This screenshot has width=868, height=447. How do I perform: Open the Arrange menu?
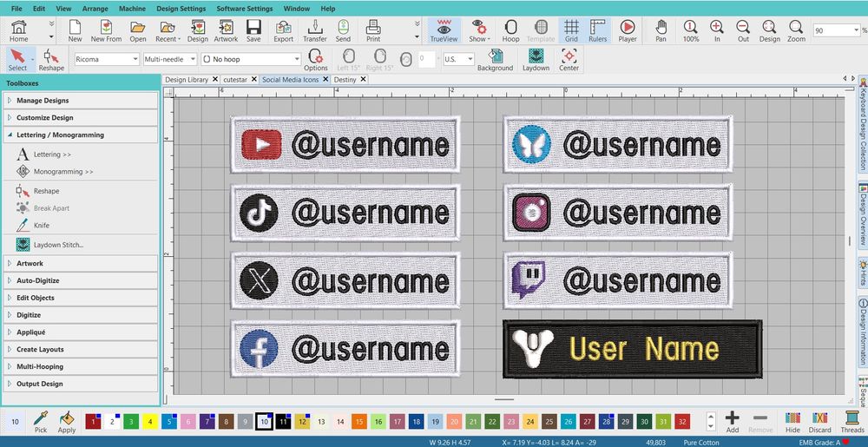click(95, 9)
